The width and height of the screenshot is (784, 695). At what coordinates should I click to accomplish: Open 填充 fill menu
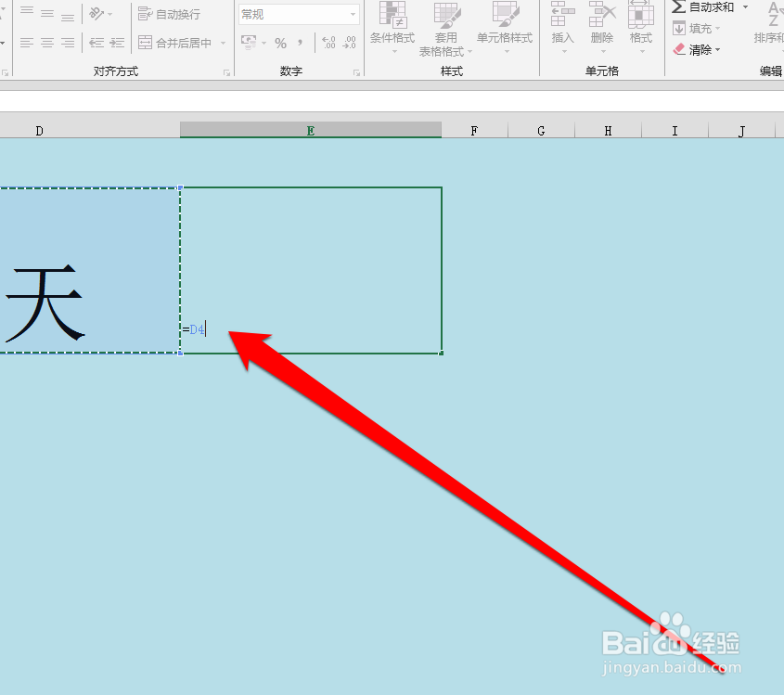697,29
